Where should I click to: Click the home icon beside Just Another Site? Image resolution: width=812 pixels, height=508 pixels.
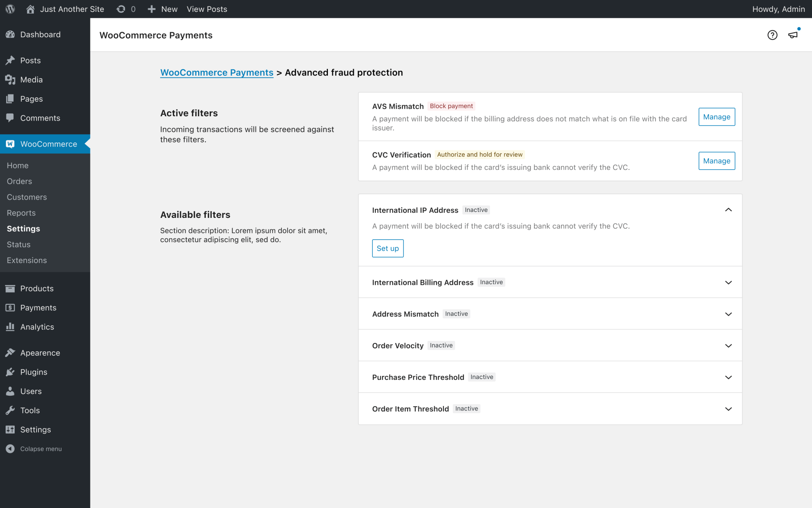coord(30,9)
